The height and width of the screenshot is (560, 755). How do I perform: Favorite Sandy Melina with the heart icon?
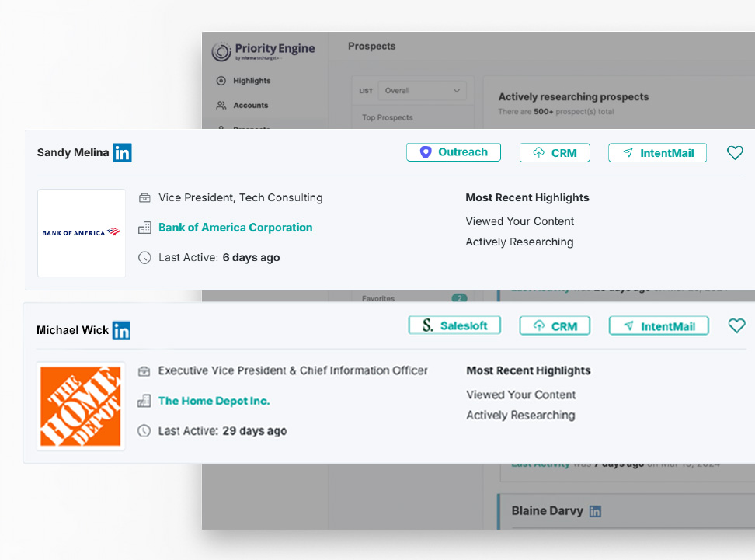735,153
